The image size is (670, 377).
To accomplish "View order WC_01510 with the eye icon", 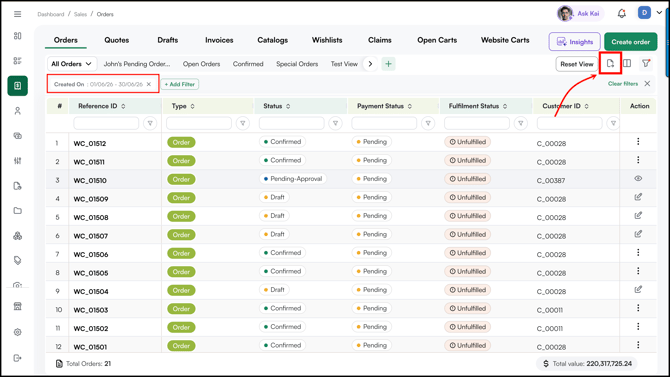I will point(638,179).
